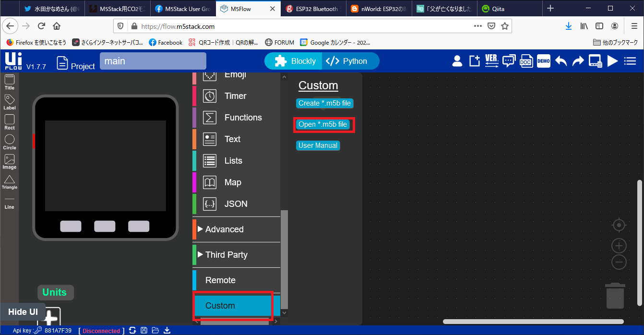Open the User Manual button
This screenshot has width=644, height=335.
click(318, 145)
